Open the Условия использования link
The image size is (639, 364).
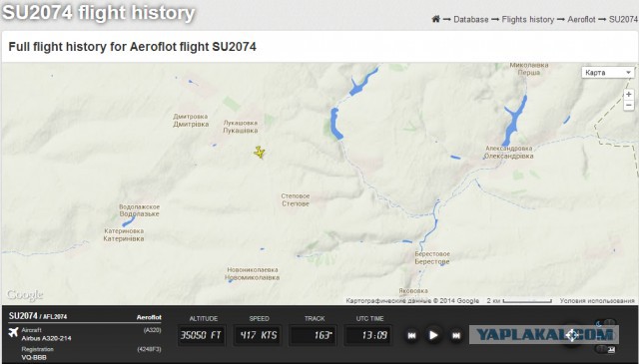click(597, 300)
